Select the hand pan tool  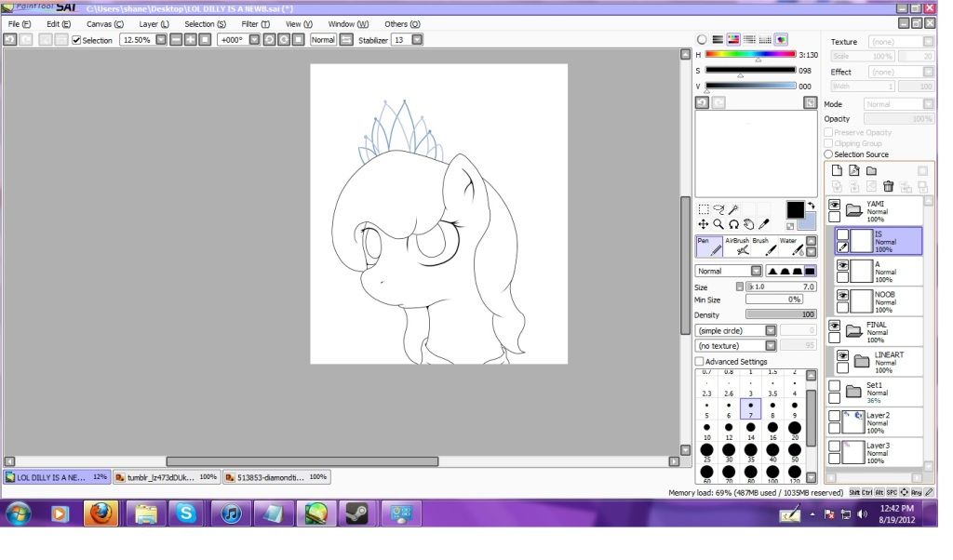point(749,224)
